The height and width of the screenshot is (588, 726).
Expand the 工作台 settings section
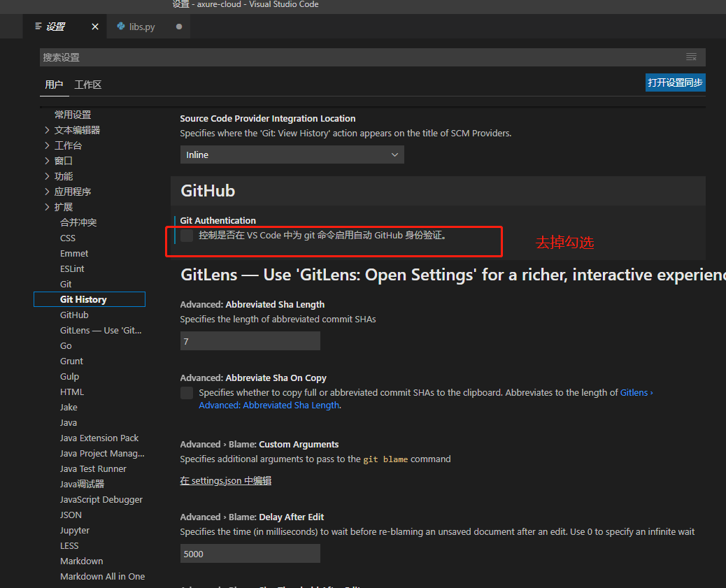coord(47,145)
